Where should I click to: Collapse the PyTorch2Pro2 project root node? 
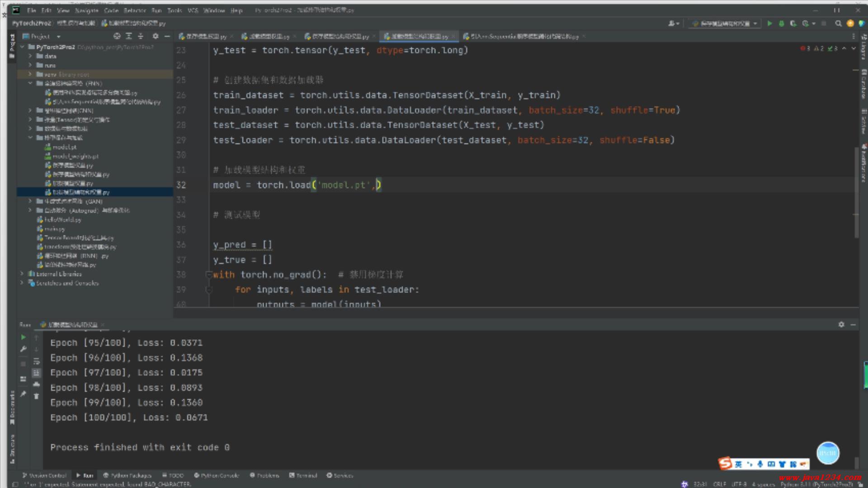pos(22,47)
